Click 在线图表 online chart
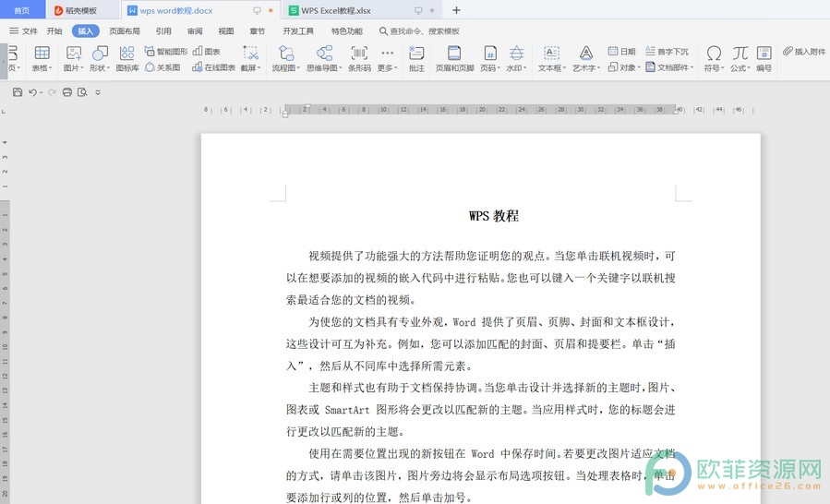The height and width of the screenshot is (504, 830). coord(213,67)
